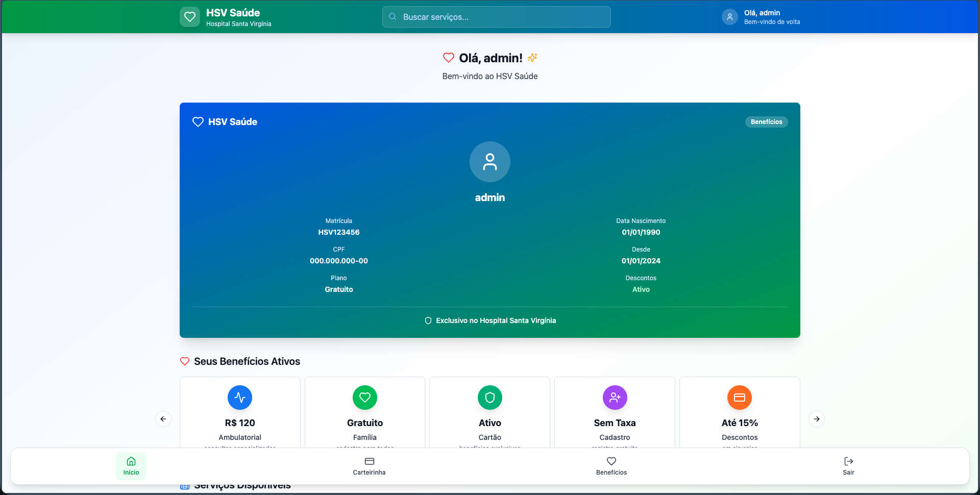Click the orange Até 15% card icon
Screen dimensions: 980x495
coord(739,398)
